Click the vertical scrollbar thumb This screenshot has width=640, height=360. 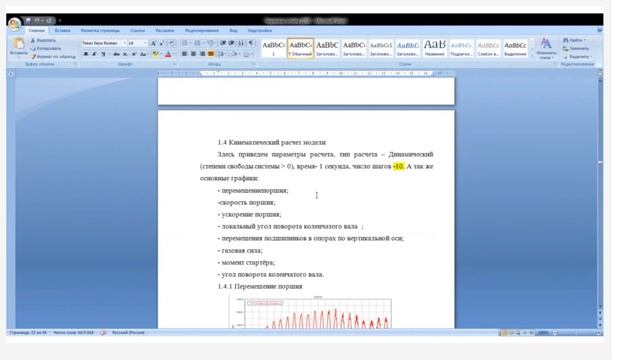point(600,163)
